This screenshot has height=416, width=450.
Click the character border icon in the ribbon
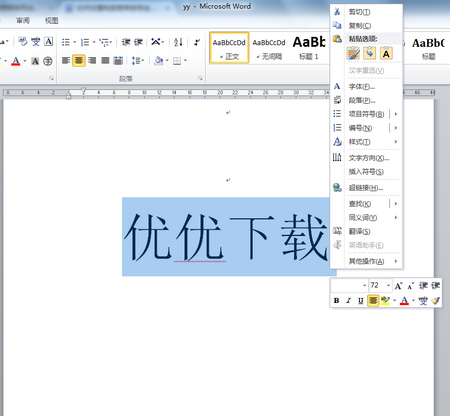click(49, 42)
